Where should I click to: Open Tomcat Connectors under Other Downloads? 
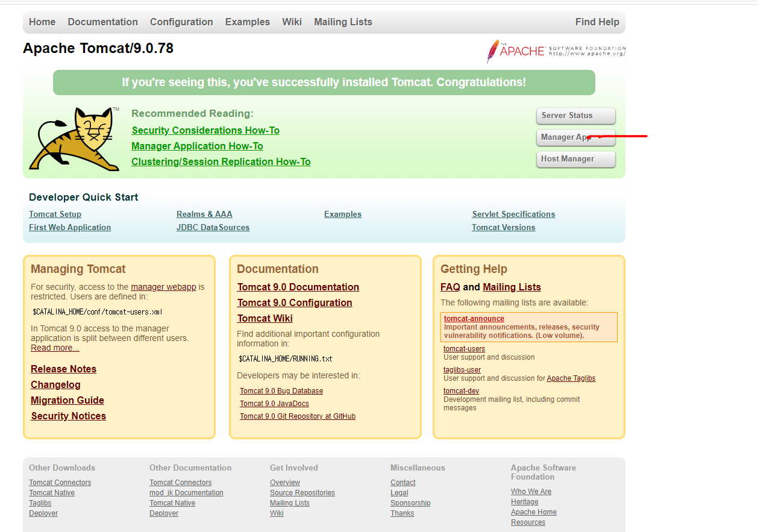[x=60, y=483]
